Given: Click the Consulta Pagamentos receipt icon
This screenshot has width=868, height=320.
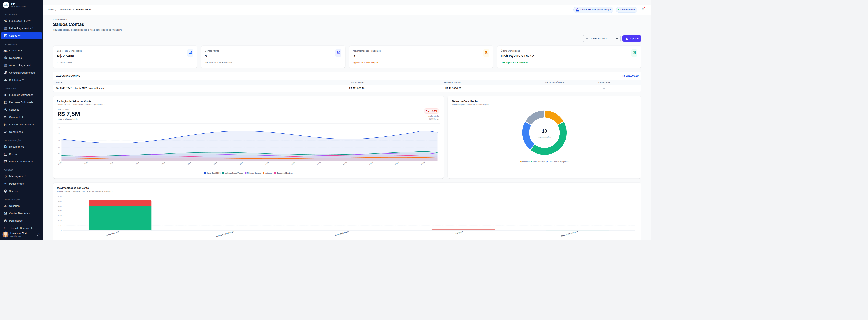Looking at the screenshot, I should [5, 73].
